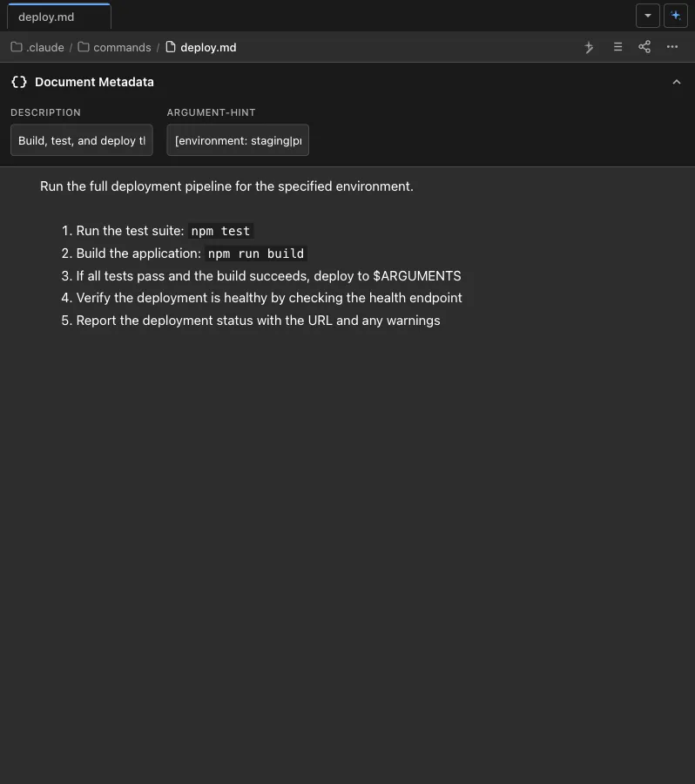Open the three-dot more options menu
The width and height of the screenshot is (695, 784).
[672, 47]
